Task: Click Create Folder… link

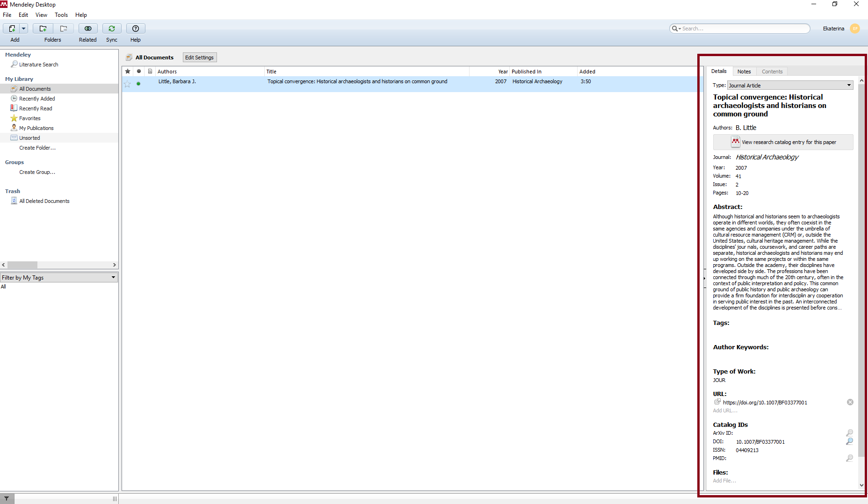Action: click(37, 148)
